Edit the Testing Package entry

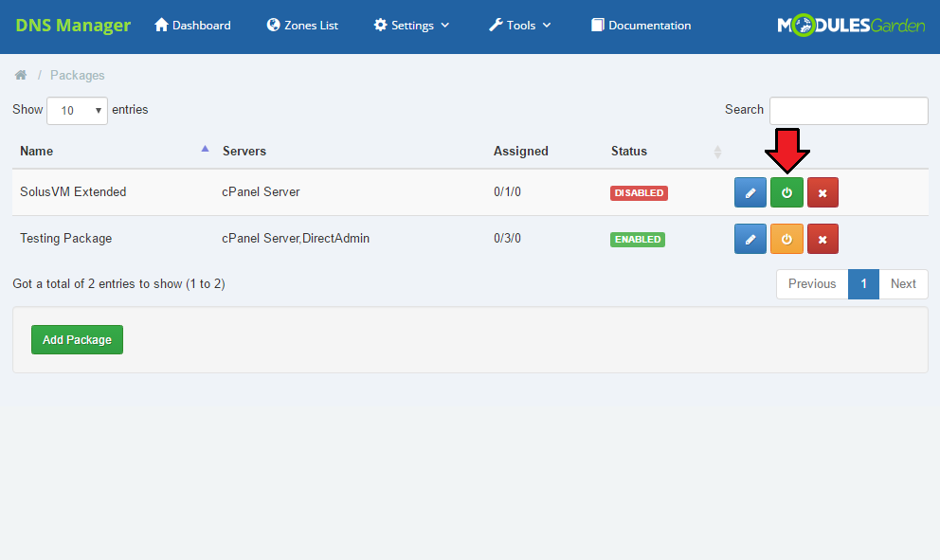tap(750, 239)
